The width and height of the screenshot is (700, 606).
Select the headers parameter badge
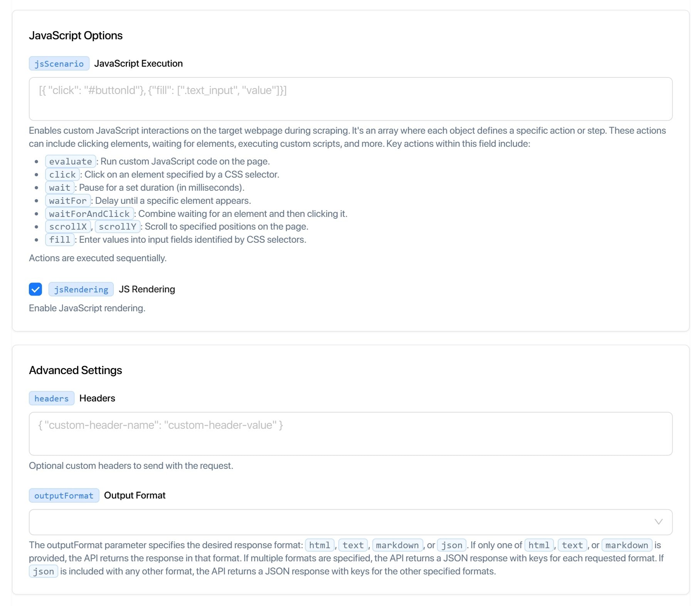[x=51, y=398]
